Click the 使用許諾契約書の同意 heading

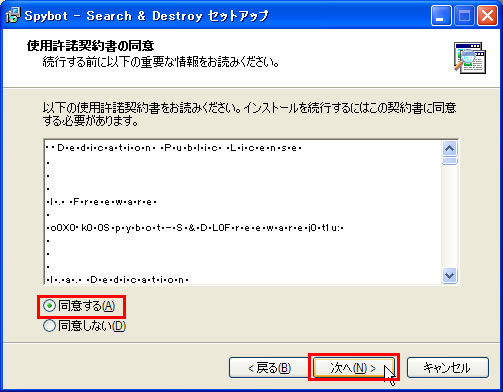(x=91, y=46)
